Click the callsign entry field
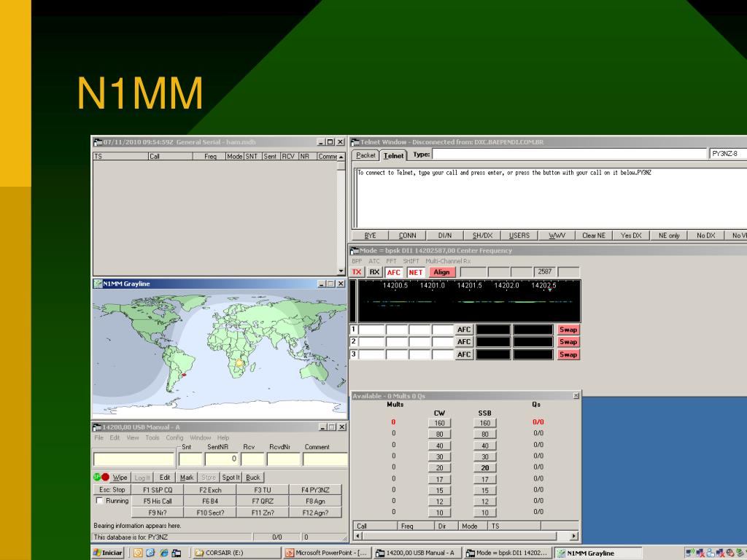The width and height of the screenshot is (747, 560). (x=134, y=459)
